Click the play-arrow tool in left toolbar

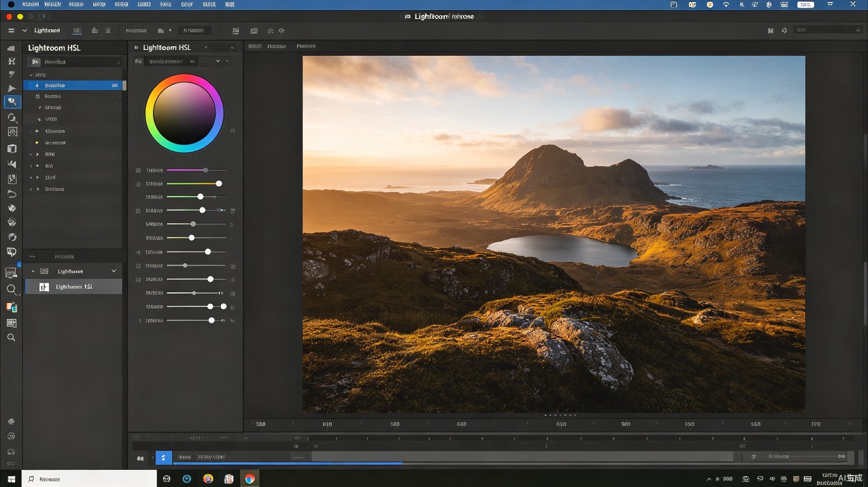pyautogui.click(x=11, y=88)
